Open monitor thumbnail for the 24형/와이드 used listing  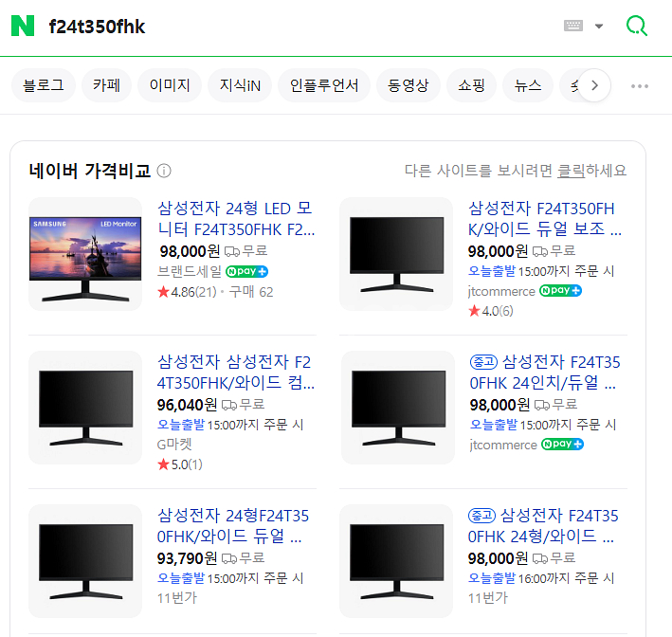[x=396, y=561]
